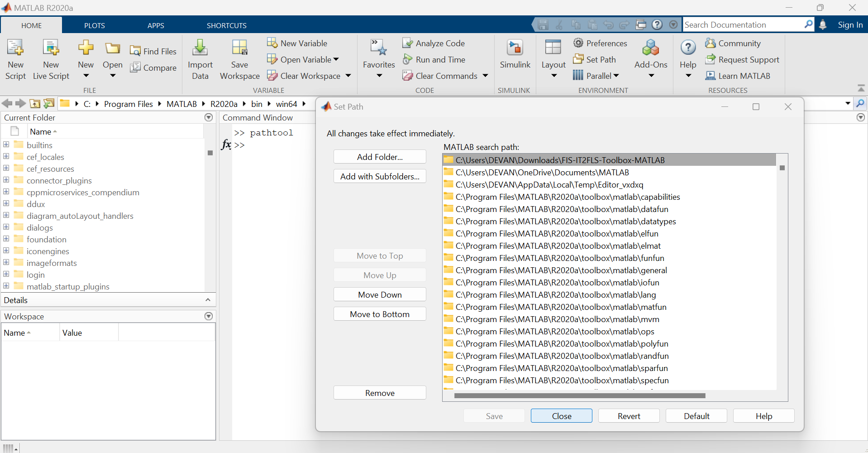Viewport: 868px width, 453px height.
Task: Open the Favorites menu
Action: pos(379,60)
